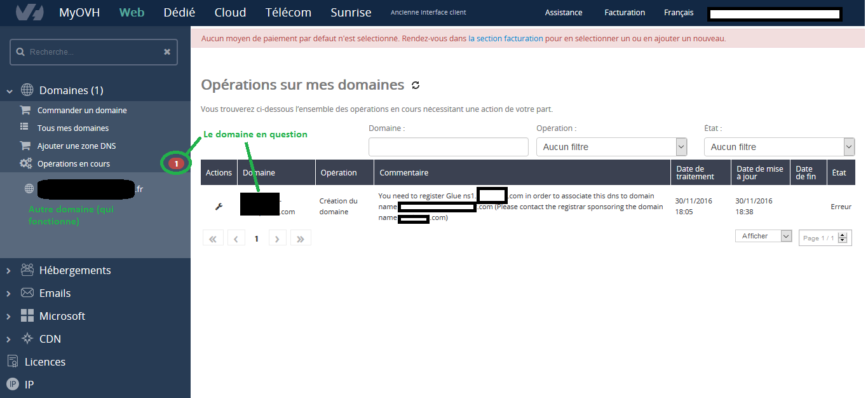Expand the Hébergements section
868x398 pixels.
point(75,270)
